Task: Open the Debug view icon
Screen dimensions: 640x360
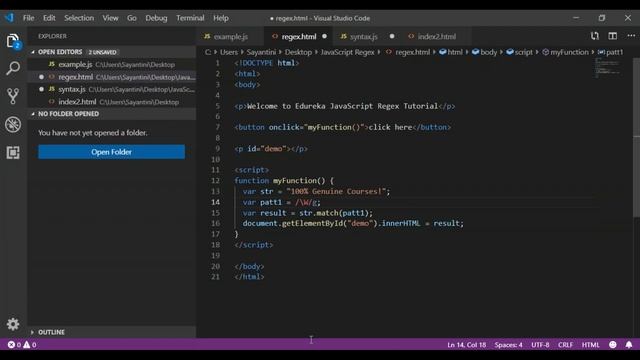Action: (x=13, y=124)
